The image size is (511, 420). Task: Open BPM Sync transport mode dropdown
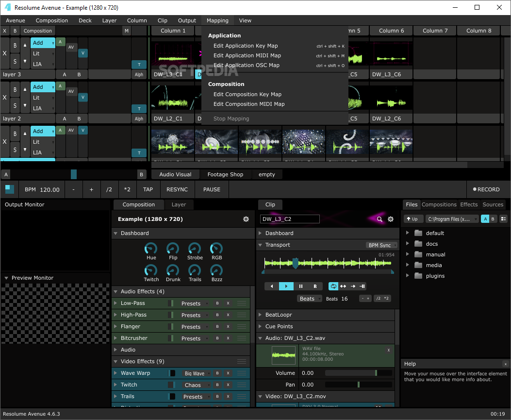pos(381,245)
